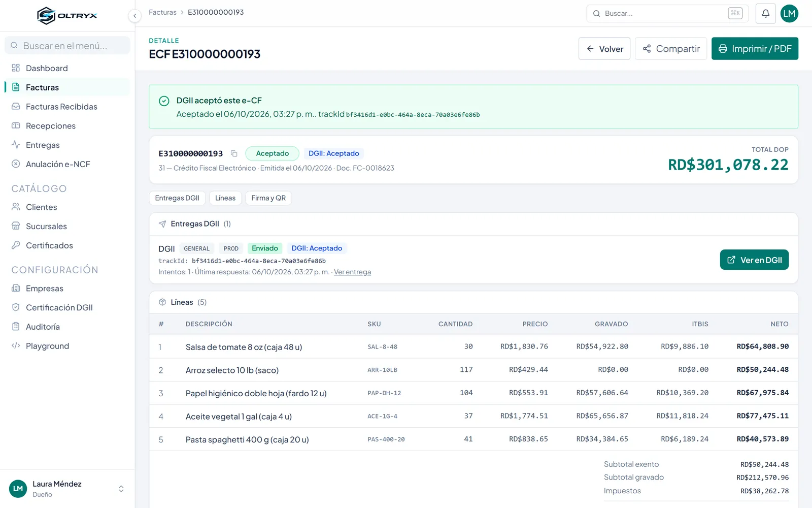Click the Enviado status badge
The height and width of the screenshot is (508, 812).
point(265,248)
